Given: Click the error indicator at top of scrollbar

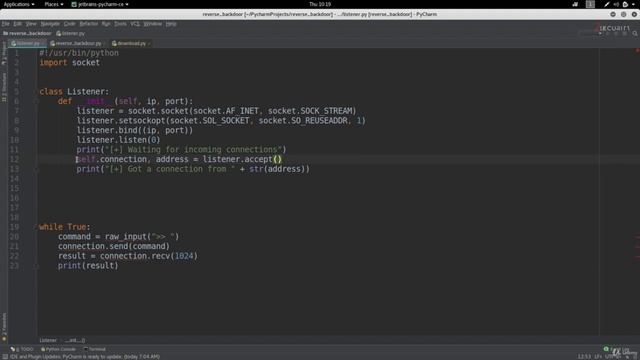Looking at the screenshot, I should tap(637, 51).
